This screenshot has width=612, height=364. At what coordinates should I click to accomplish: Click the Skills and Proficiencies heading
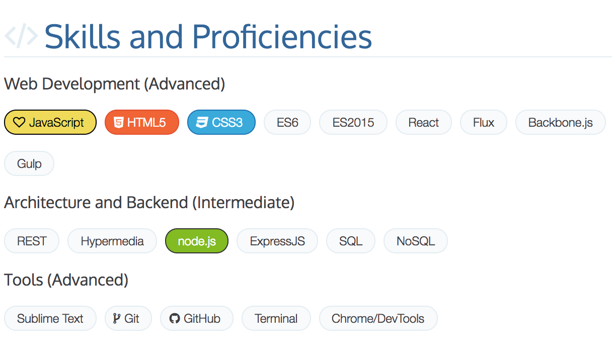pos(208,36)
